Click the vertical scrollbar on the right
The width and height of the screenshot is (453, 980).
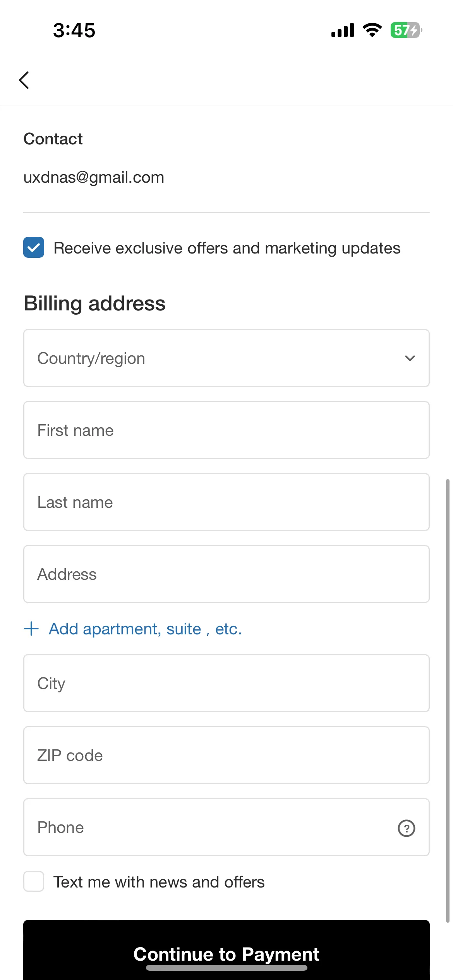tap(448, 701)
